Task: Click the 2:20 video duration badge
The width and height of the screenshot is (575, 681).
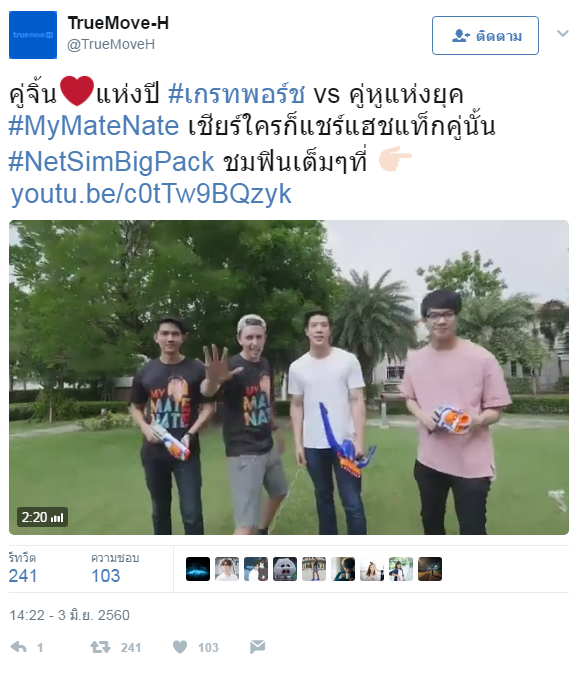Action: point(43,517)
